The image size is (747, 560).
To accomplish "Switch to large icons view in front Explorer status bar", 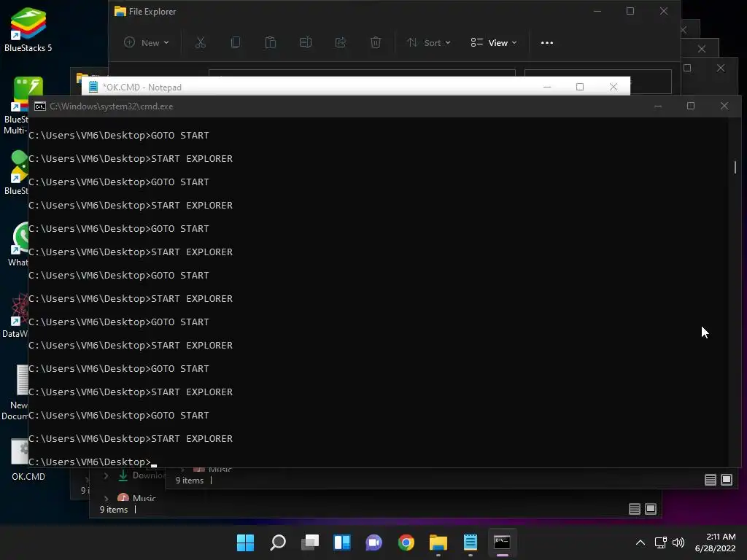I will 727,480.
